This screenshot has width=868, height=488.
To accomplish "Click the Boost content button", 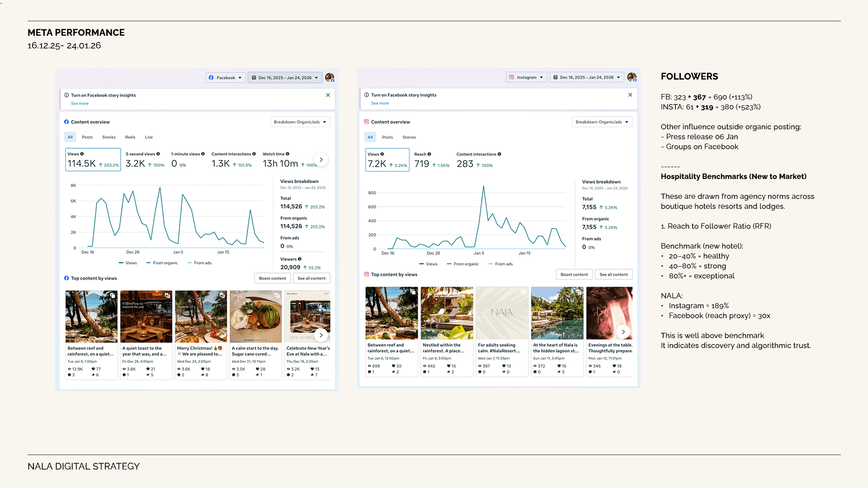I will (272, 278).
